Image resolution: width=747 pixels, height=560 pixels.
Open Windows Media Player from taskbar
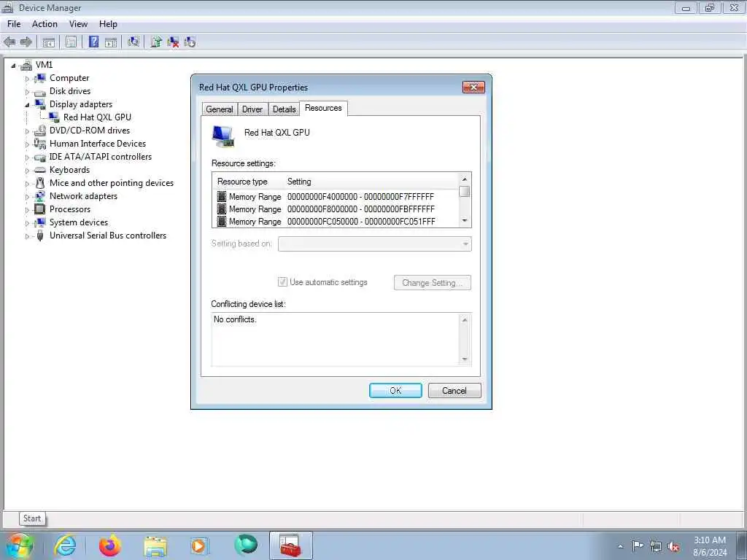point(198,545)
